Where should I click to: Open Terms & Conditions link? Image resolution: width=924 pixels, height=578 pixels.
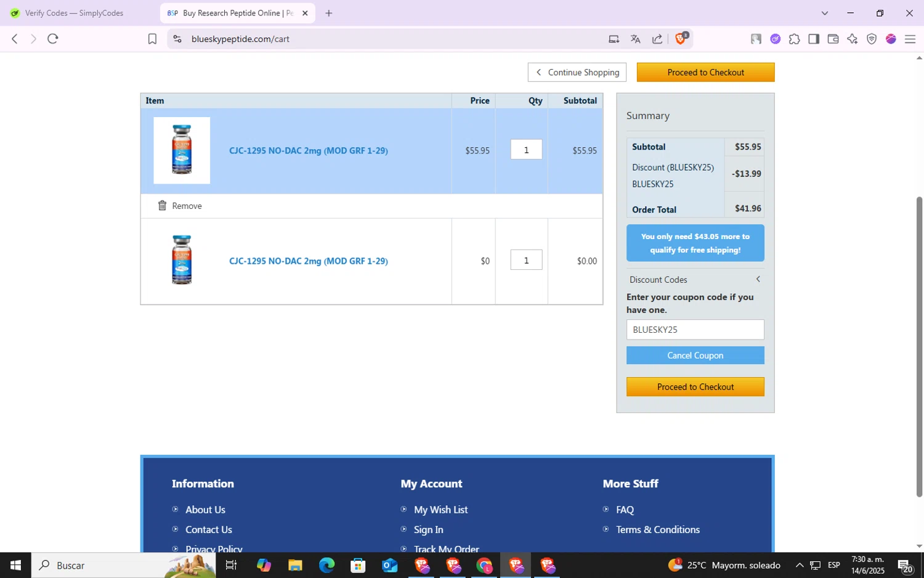(658, 529)
